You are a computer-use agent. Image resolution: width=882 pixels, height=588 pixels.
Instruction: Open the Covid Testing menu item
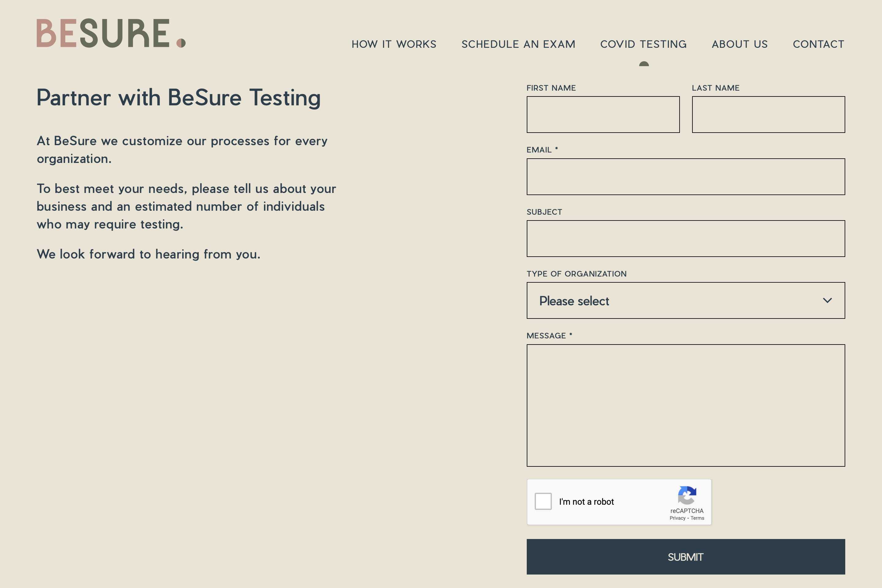click(x=643, y=44)
